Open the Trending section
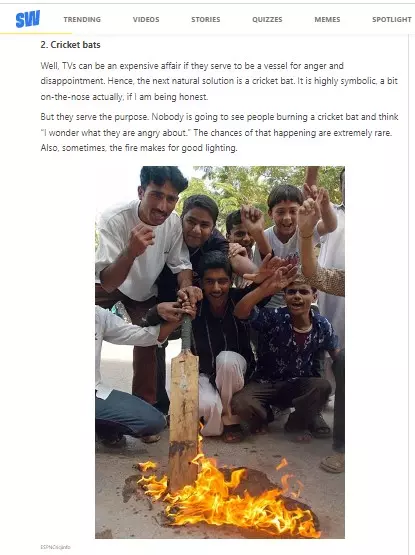This screenshot has height=555, width=415. pos(82,19)
